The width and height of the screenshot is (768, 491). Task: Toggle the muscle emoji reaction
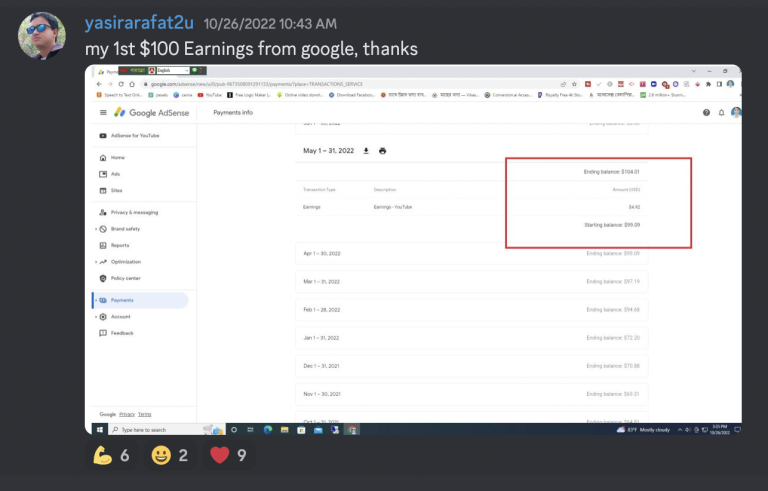click(x=111, y=455)
